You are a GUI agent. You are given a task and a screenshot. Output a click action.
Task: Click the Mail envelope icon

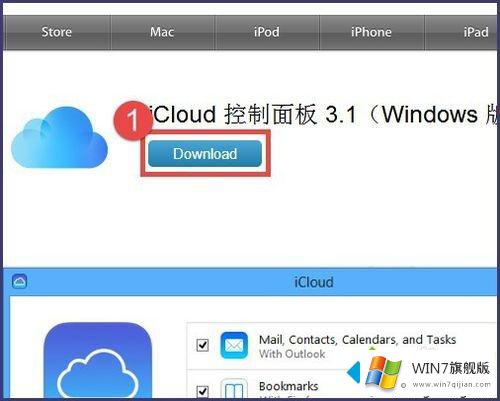tap(234, 345)
